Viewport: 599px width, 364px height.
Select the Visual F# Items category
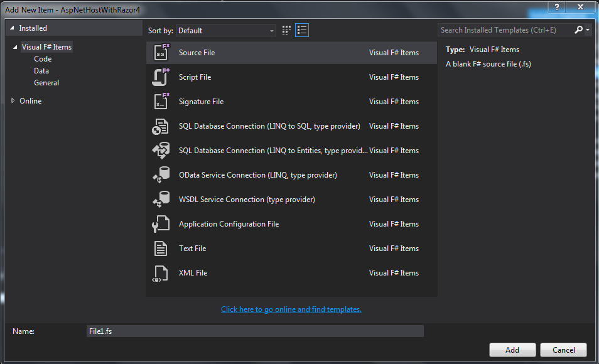click(x=46, y=47)
